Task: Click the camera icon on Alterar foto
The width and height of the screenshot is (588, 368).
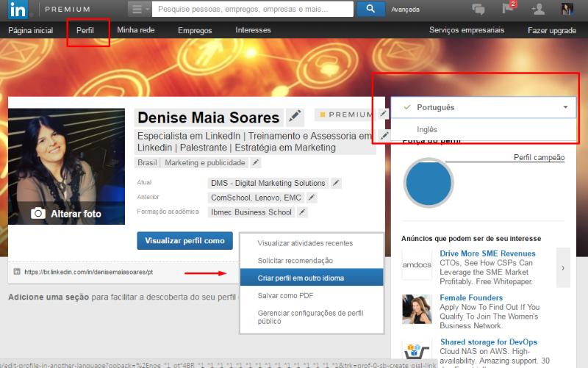Action: 38,213
